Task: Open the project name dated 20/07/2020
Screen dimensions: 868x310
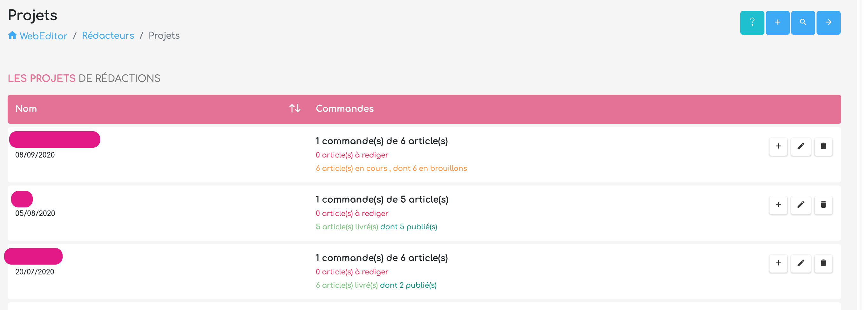Action: [x=33, y=256]
